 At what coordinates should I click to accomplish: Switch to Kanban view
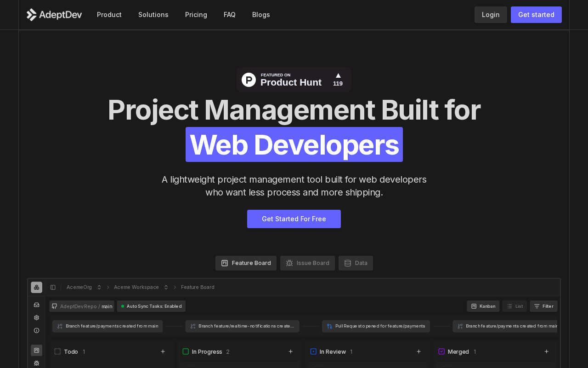point(483,306)
